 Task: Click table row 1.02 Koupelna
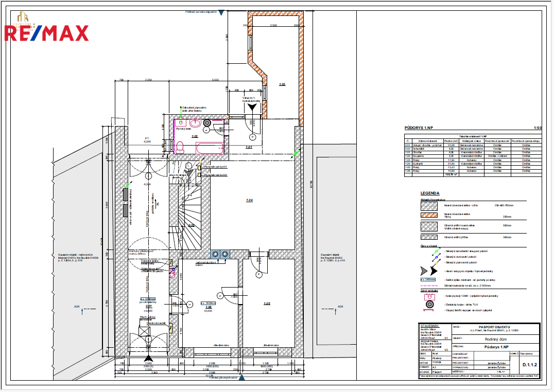point(473,156)
